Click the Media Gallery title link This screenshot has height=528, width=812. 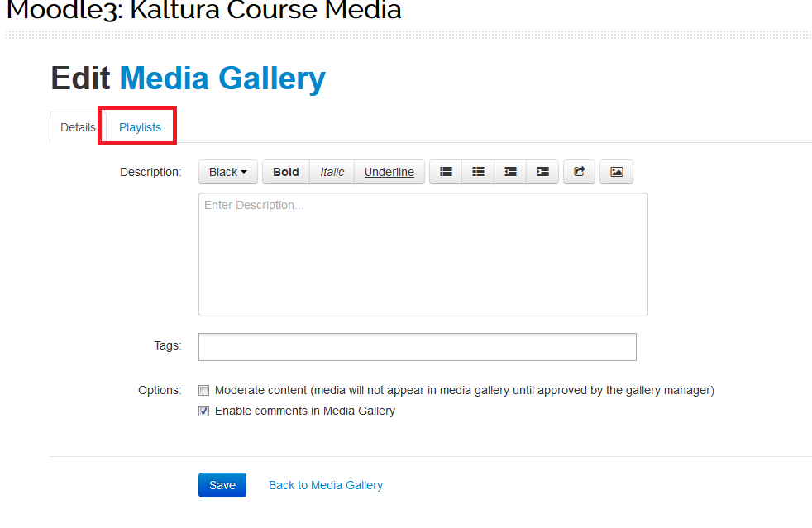(222, 78)
